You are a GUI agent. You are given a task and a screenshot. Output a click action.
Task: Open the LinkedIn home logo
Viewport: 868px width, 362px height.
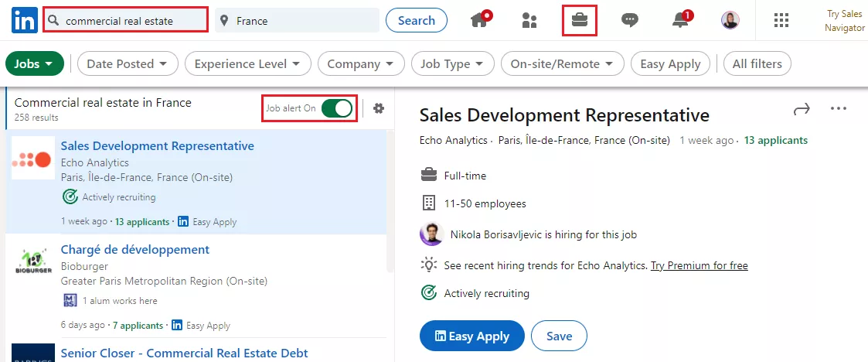coord(25,21)
